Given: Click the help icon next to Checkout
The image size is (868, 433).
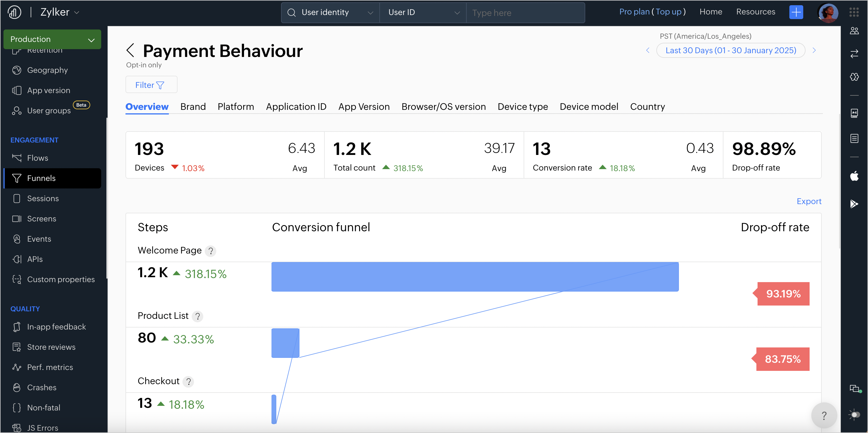Looking at the screenshot, I should pyautogui.click(x=188, y=382).
